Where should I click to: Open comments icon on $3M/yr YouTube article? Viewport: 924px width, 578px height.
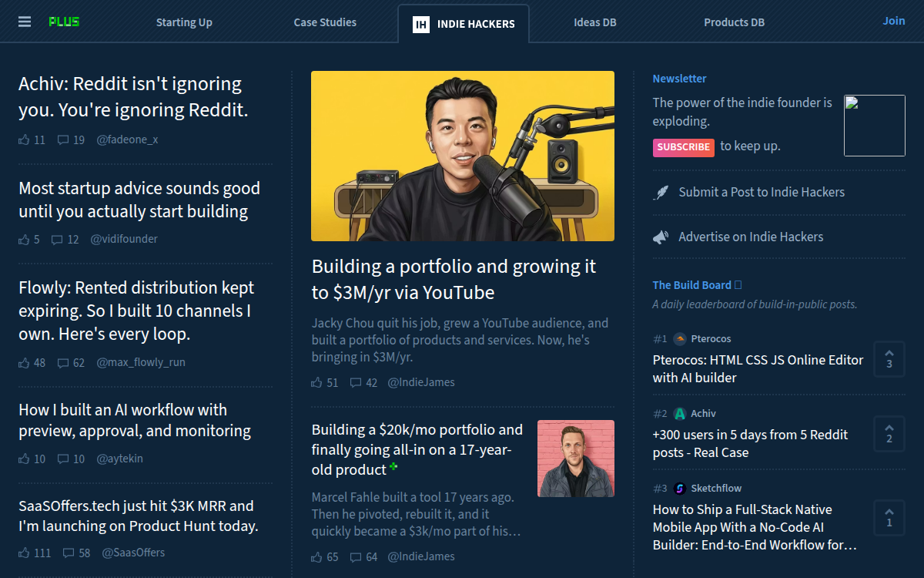click(x=356, y=382)
